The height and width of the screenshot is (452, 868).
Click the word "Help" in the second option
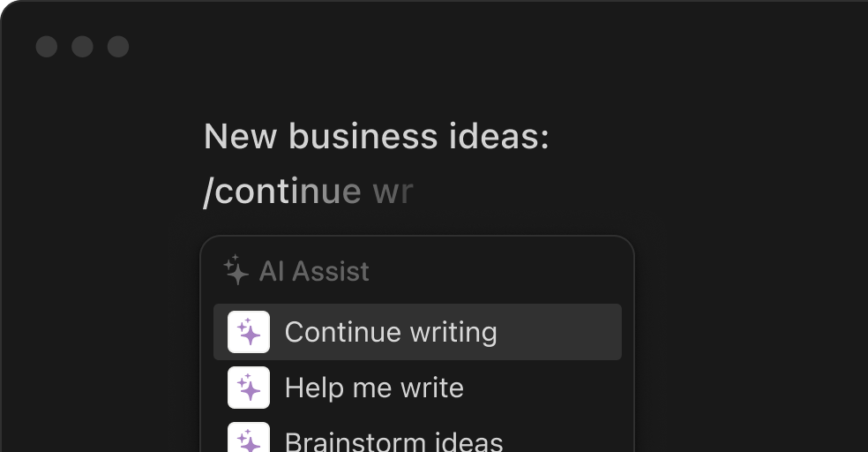pyautogui.click(x=311, y=388)
